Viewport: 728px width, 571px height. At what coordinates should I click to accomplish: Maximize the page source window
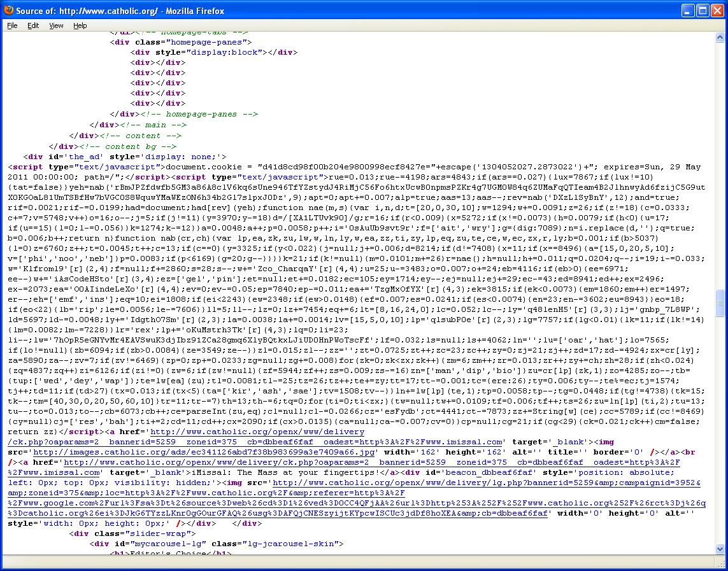(703, 10)
